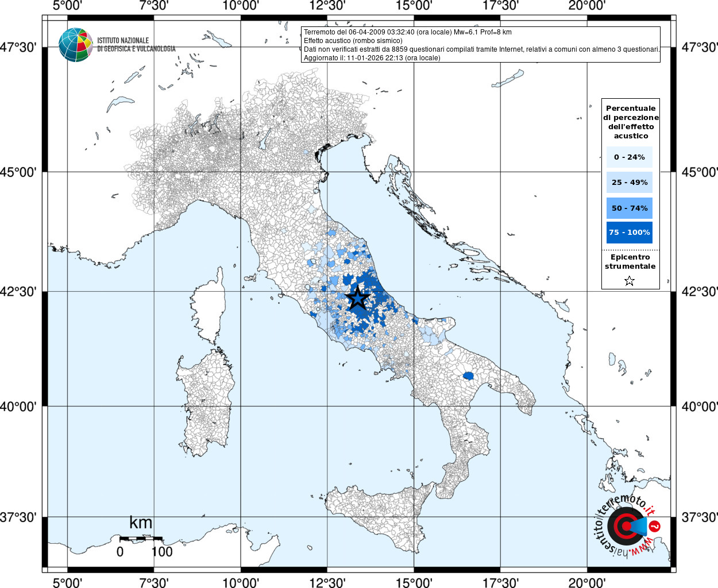Click the INGV globe logo

click(76, 45)
